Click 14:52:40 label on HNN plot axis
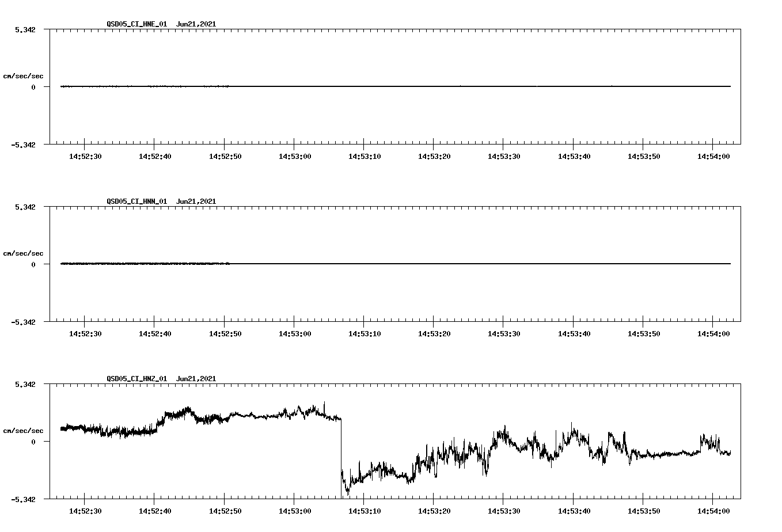 [154, 333]
